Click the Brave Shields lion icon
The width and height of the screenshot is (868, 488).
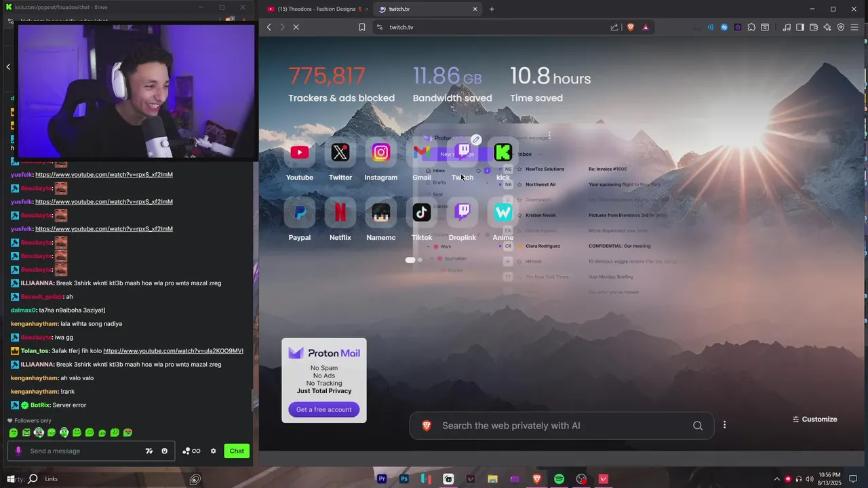(630, 27)
